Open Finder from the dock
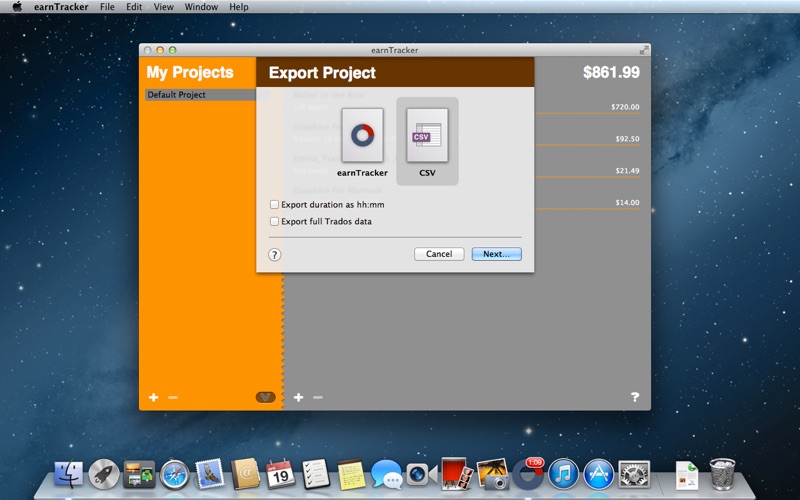The image size is (800, 500). pos(68,474)
